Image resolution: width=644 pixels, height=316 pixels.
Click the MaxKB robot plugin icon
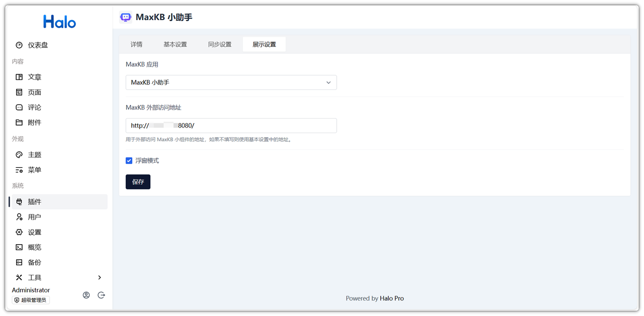[x=125, y=17]
